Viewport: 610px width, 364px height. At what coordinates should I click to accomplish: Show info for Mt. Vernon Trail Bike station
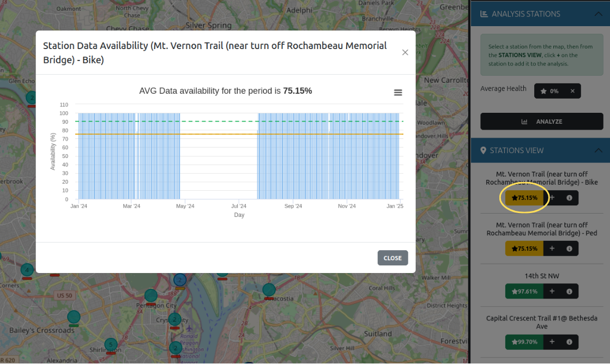(x=569, y=198)
